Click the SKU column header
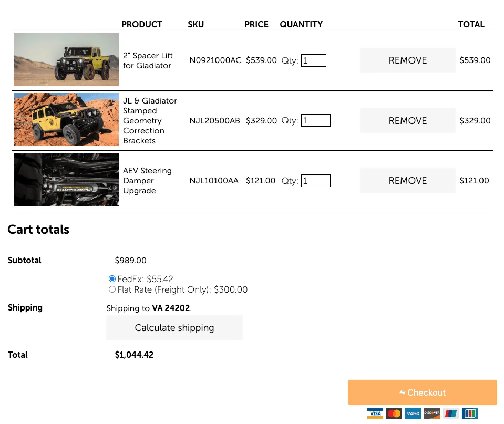Viewport: 504px width, 424px height. tap(196, 24)
